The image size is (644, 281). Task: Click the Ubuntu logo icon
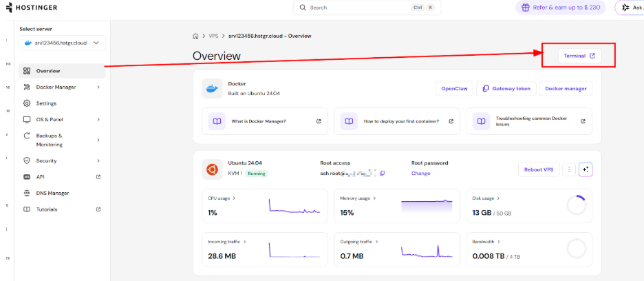(212, 169)
